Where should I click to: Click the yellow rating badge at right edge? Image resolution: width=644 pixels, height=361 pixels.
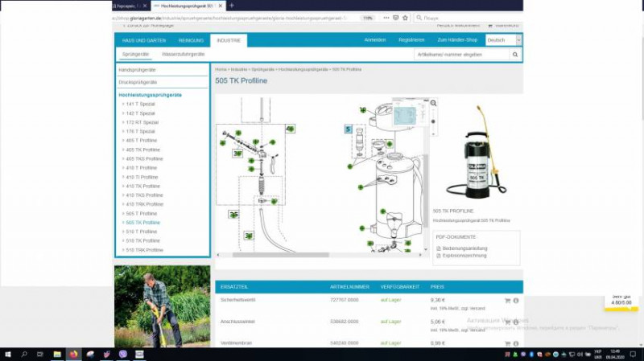pyautogui.click(x=621, y=303)
